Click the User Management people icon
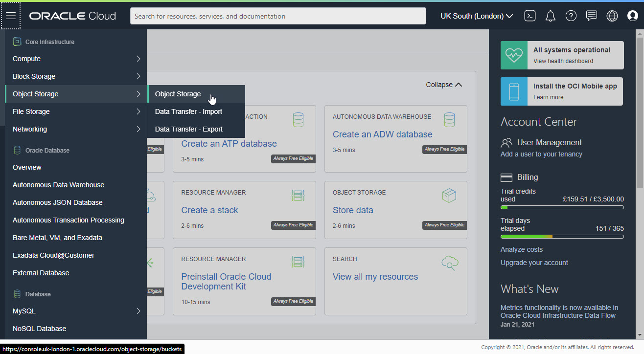The width and height of the screenshot is (644, 354). click(506, 143)
